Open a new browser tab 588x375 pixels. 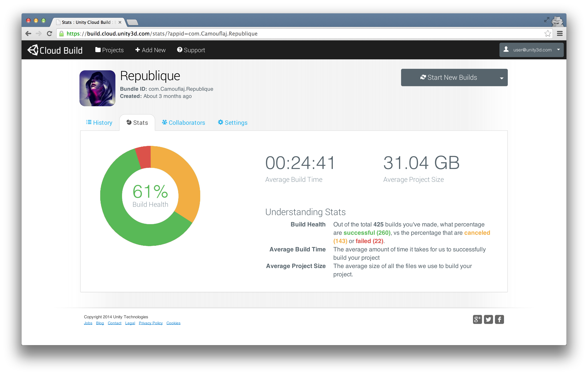(x=133, y=22)
